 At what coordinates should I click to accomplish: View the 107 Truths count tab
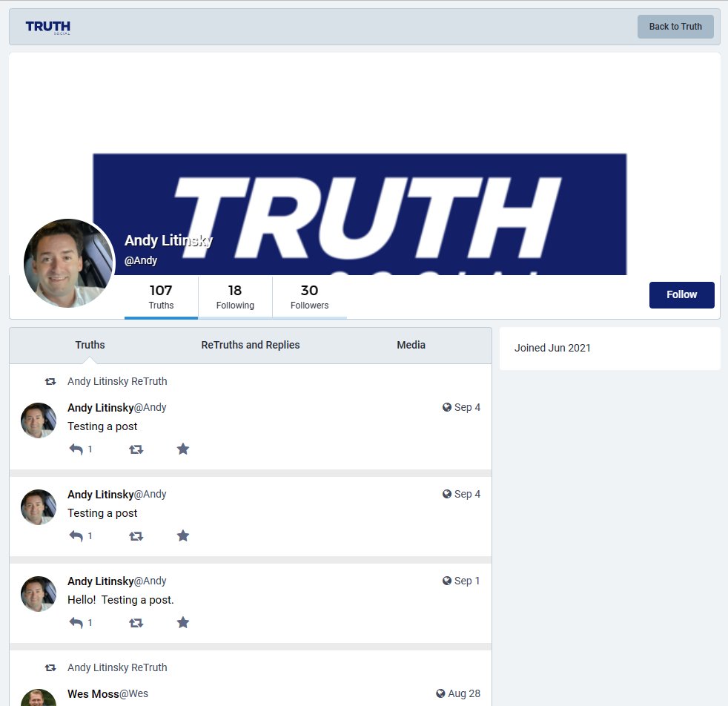coord(161,297)
